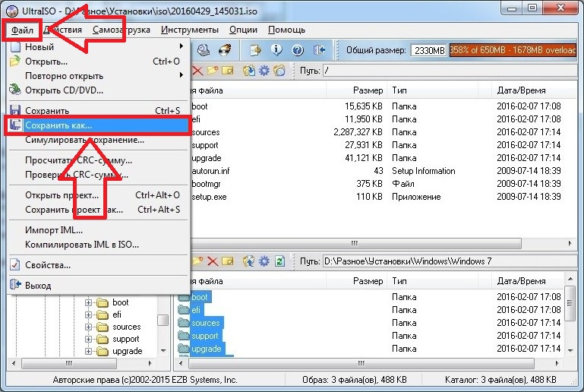The height and width of the screenshot is (392, 584).
Task: Click the Burn CD image toolbar icon
Action: [224, 51]
